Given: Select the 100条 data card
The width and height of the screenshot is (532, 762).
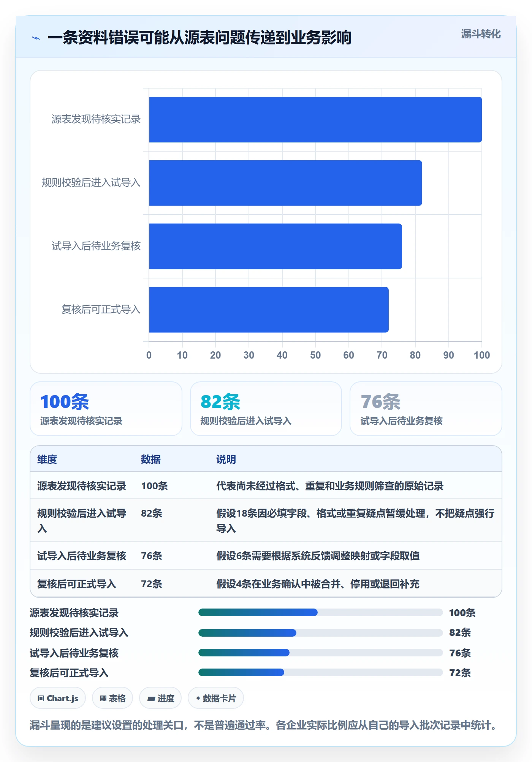Looking at the screenshot, I should [106, 409].
